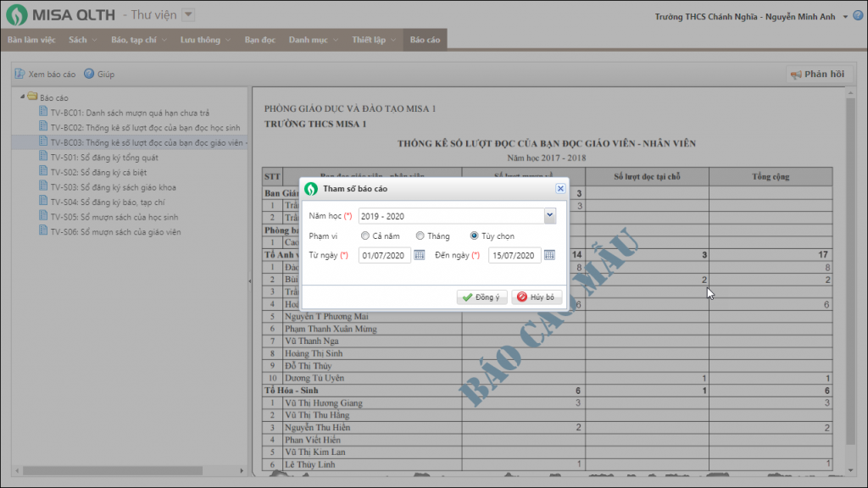Click the Xem báo cáo link
Image resolution: width=868 pixels, height=488 pixels.
52,75
